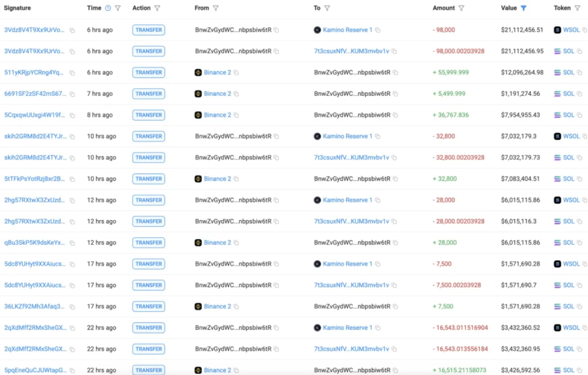This screenshot has width=588, height=375.
Task: Open the Action column filter
Action: (157, 8)
